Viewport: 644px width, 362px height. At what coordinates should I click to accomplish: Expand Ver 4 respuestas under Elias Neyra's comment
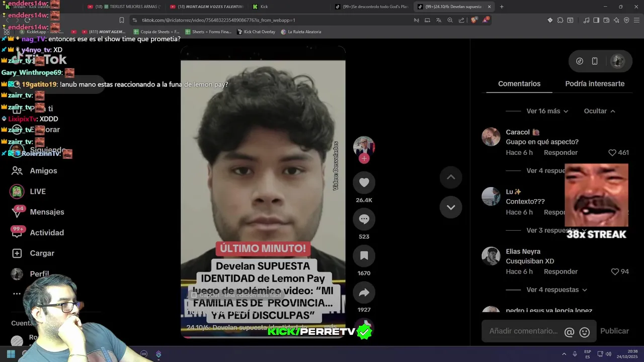[557, 290]
